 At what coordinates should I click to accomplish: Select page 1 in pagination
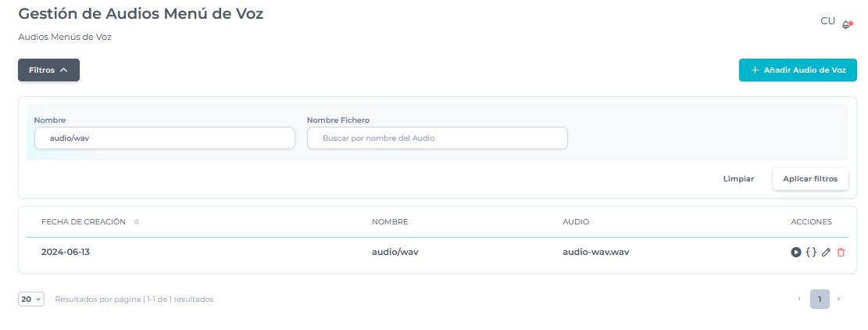[820, 299]
